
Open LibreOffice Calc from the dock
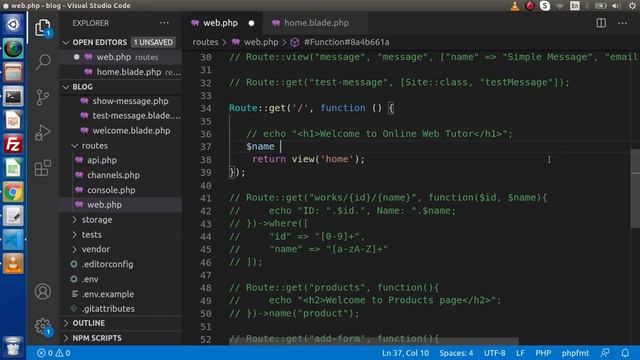(x=13, y=168)
